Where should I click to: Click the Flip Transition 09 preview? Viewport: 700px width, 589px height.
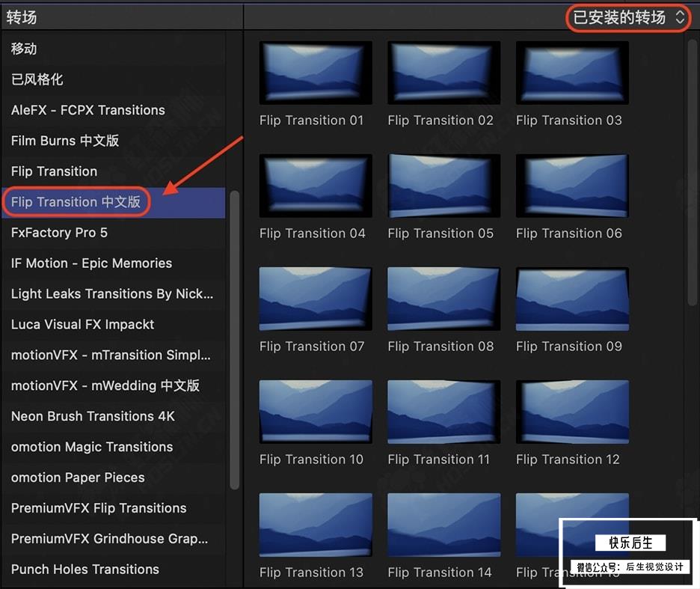tap(572, 299)
